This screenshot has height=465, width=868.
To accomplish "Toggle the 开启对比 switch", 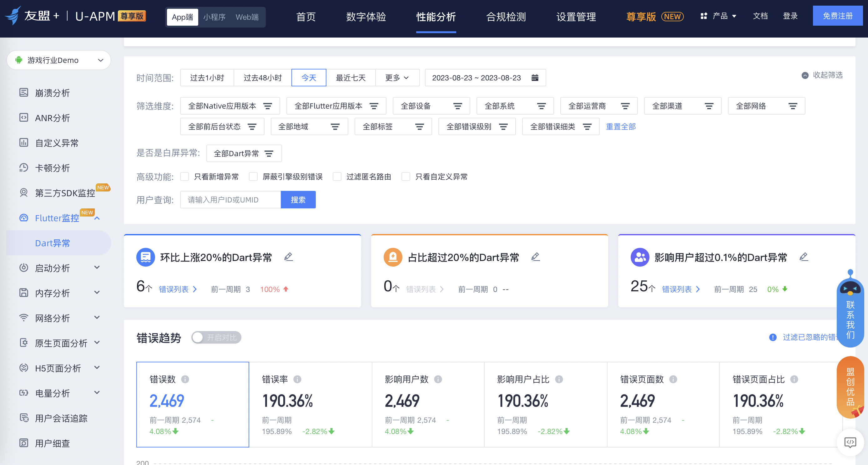I will [216, 337].
